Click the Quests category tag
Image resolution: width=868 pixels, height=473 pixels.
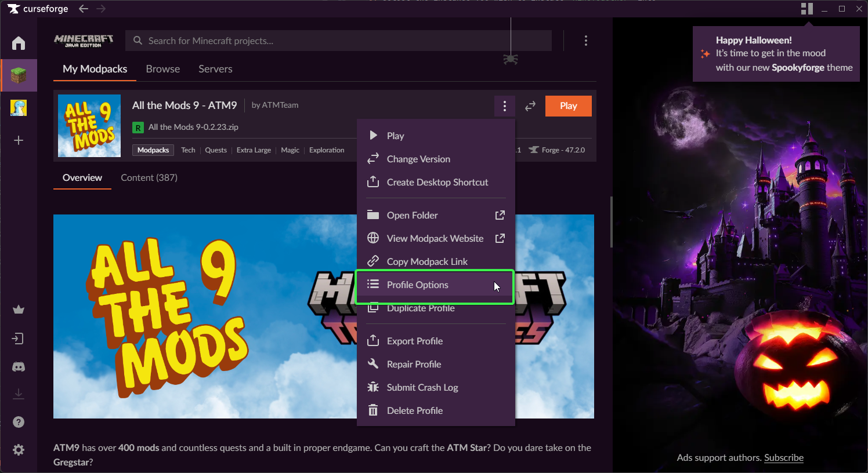point(216,150)
